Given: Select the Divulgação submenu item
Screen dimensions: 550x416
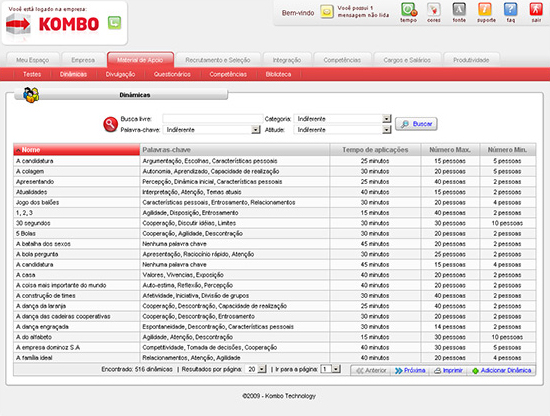Looking at the screenshot, I should pyautogui.click(x=120, y=74).
